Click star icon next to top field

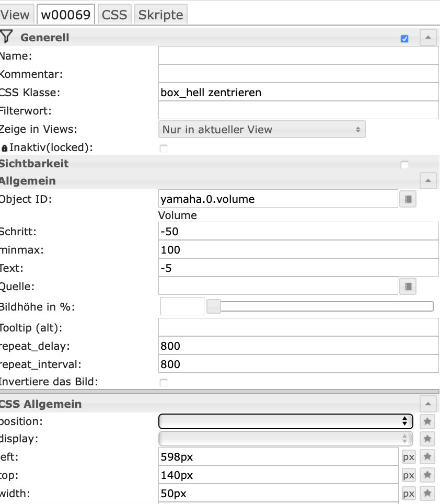click(x=427, y=475)
